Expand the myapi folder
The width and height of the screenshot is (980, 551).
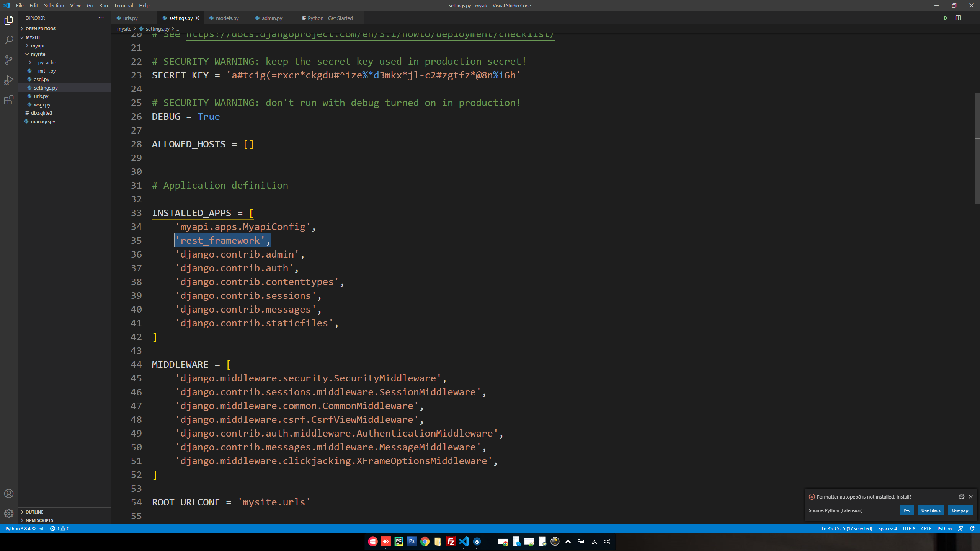[64, 46]
